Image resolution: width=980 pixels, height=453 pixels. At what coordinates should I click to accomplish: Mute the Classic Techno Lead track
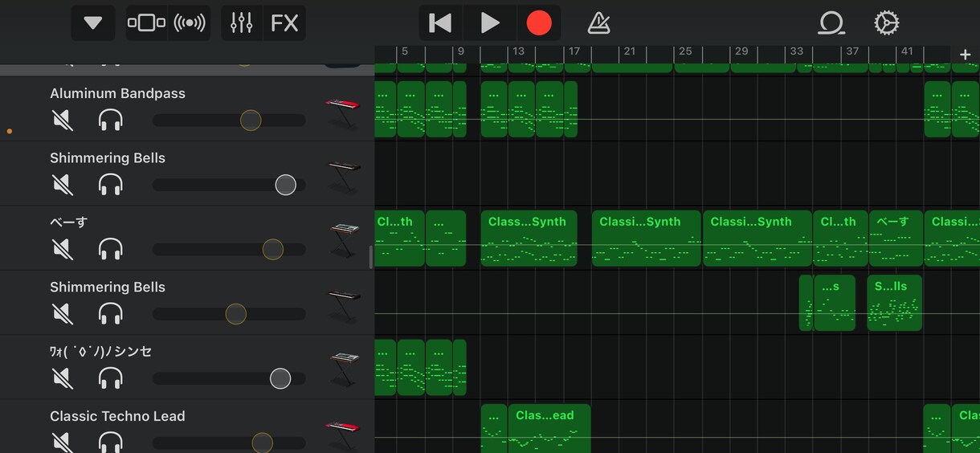point(62,442)
